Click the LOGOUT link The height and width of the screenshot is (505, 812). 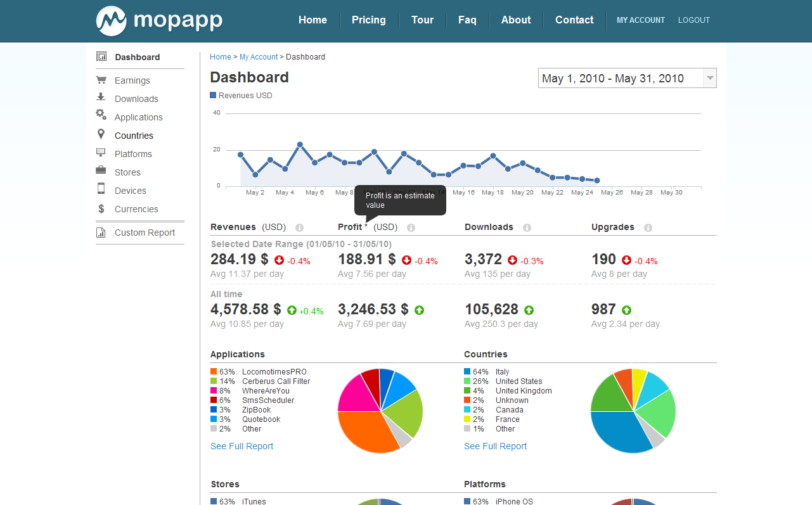click(x=694, y=20)
